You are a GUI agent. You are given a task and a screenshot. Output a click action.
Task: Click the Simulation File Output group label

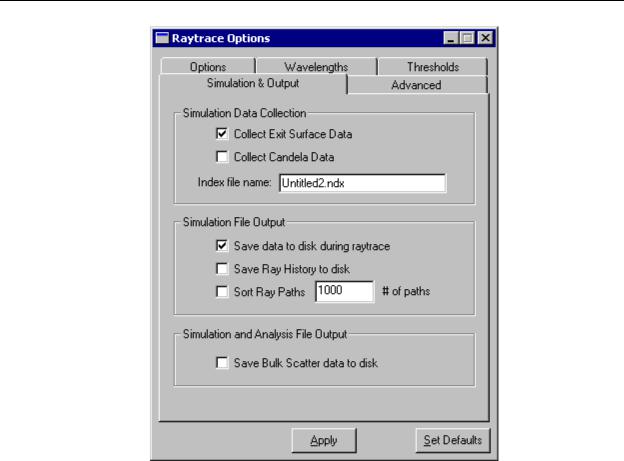tap(234, 222)
